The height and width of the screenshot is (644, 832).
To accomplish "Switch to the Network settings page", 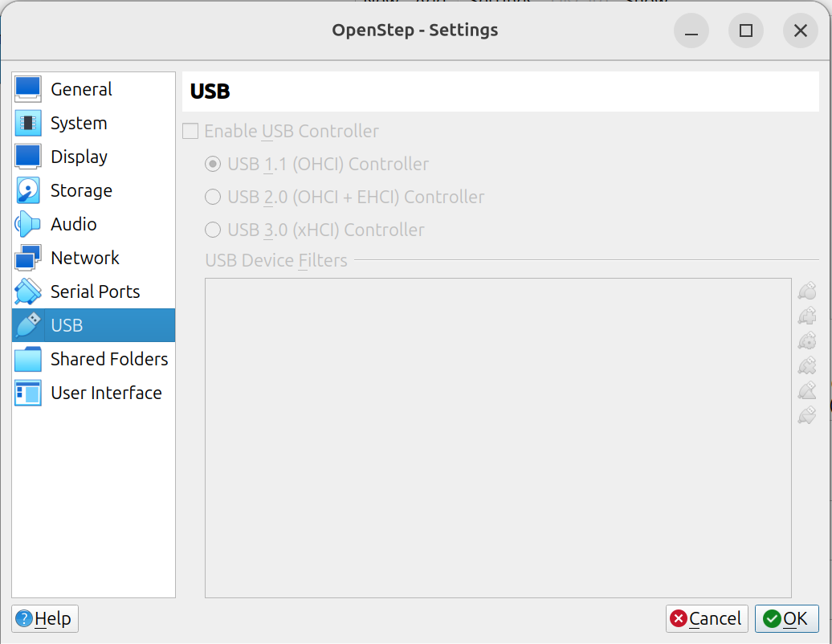I will click(84, 258).
